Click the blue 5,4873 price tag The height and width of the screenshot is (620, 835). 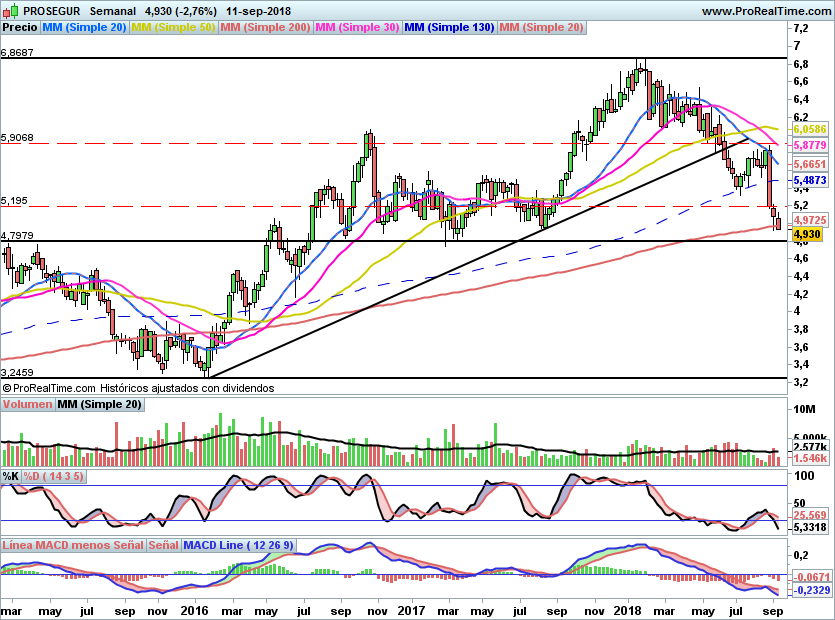coord(808,180)
